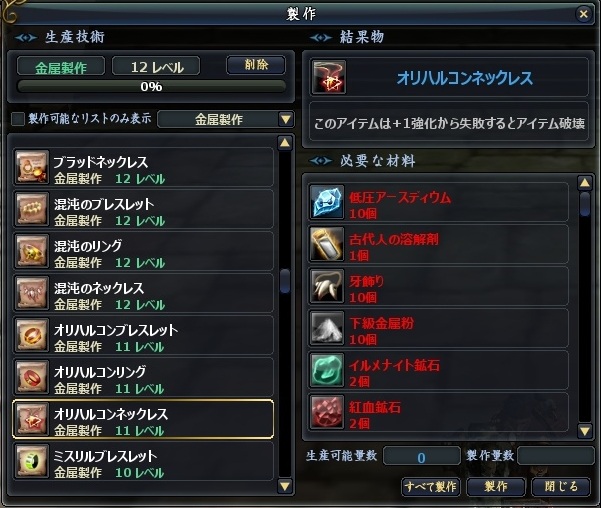Click the recipe list scroll-up arrow
This screenshot has width=601, height=508.
point(285,143)
